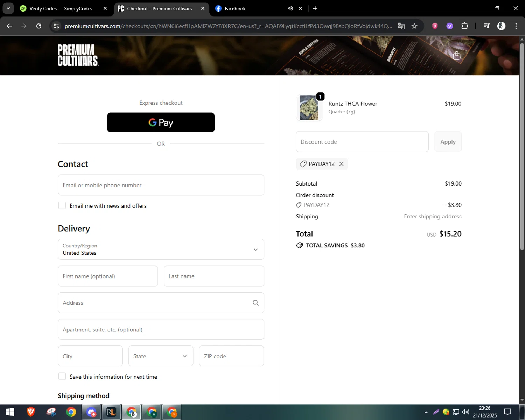Image resolution: width=525 pixels, height=420 pixels.
Task: Click the translate page icon
Action: (401, 26)
